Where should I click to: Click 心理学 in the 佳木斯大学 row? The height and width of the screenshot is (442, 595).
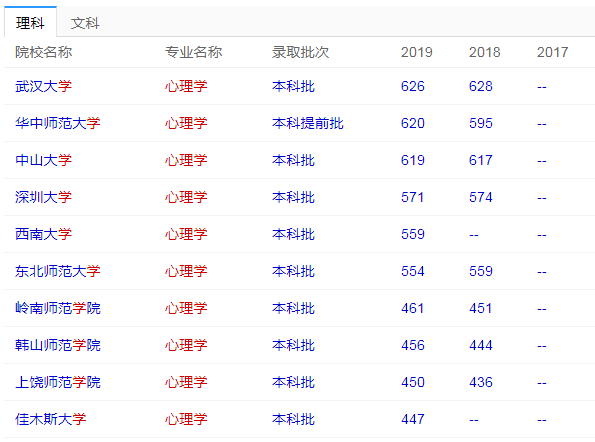[x=186, y=419]
